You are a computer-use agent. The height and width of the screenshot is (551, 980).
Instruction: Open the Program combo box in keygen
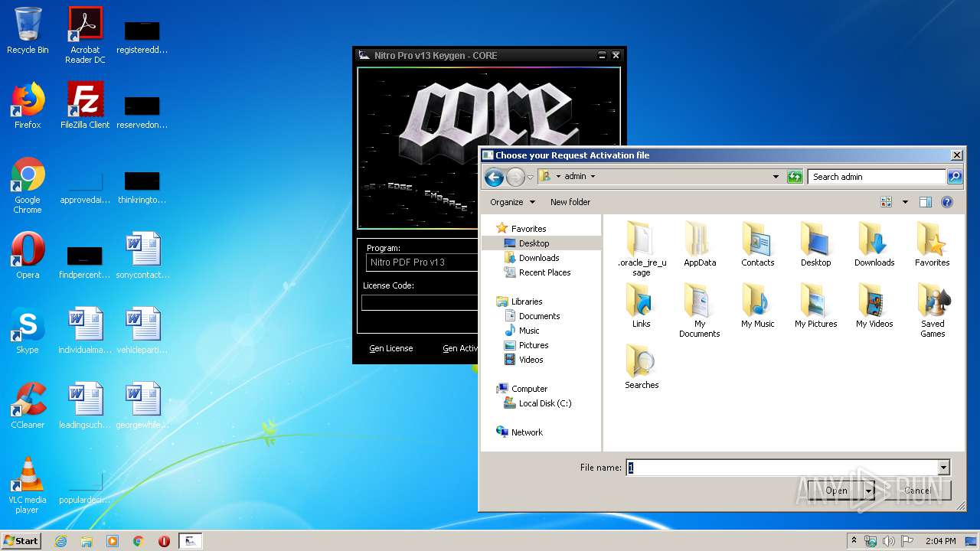click(421, 262)
